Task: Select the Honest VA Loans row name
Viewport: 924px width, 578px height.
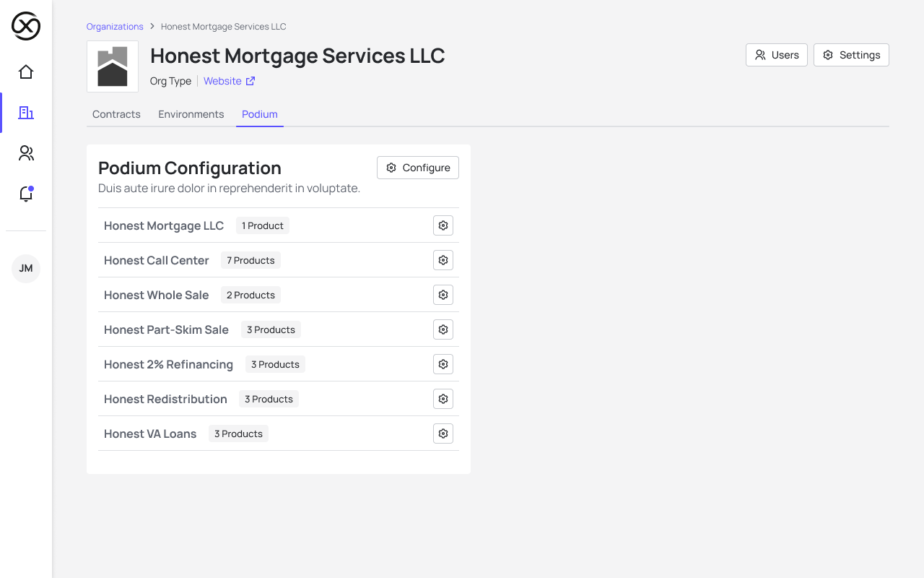Action: (150, 433)
